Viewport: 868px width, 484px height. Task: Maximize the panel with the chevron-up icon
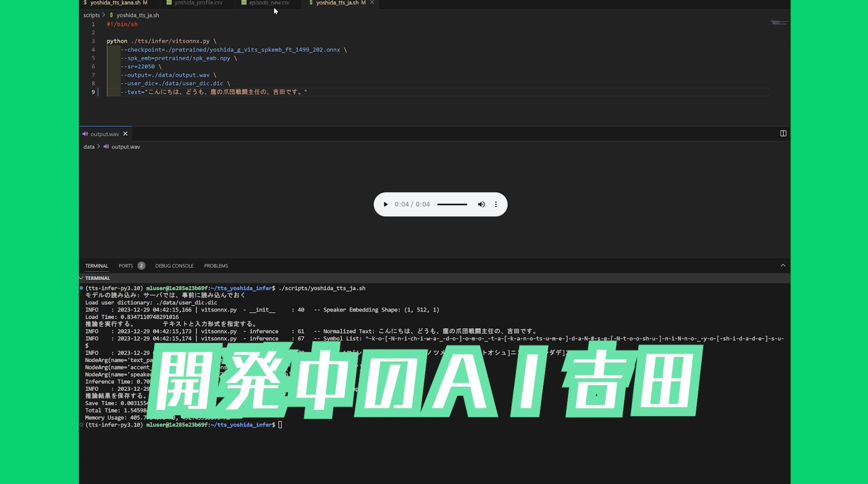coord(783,266)
